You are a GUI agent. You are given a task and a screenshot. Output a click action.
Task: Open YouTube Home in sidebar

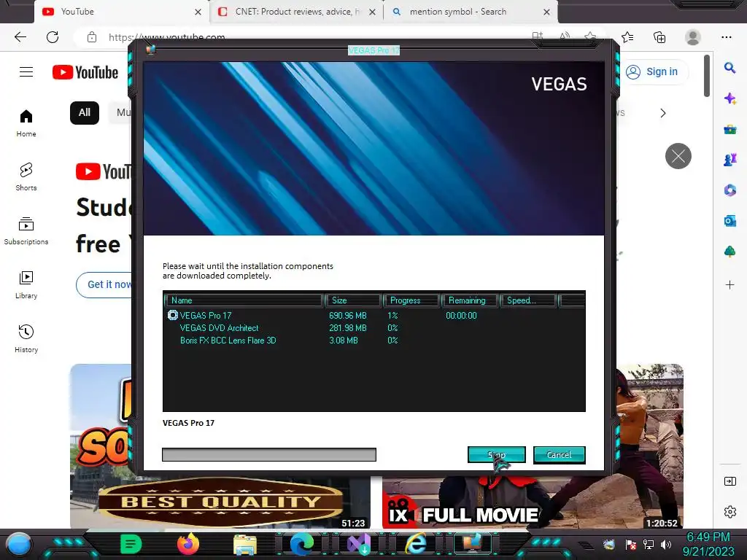(26, 123)
